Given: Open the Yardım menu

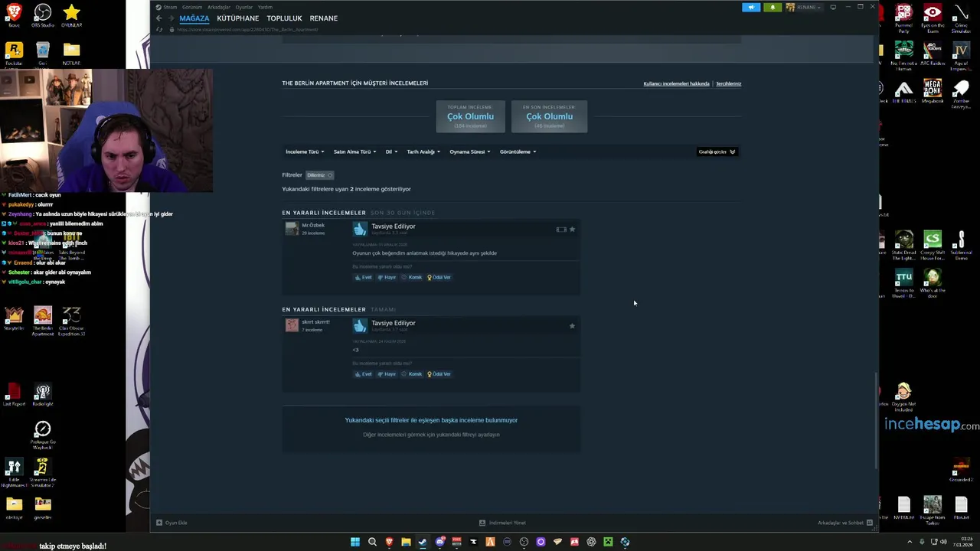Looking at the screenshot, I should click(265, 7).
